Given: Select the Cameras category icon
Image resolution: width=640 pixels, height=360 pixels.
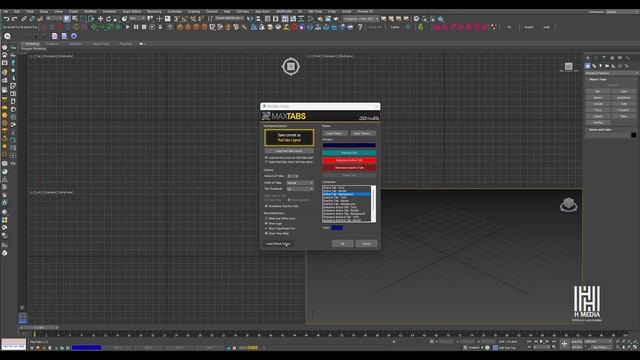Looking at the screenshot, I should [607, 66].
